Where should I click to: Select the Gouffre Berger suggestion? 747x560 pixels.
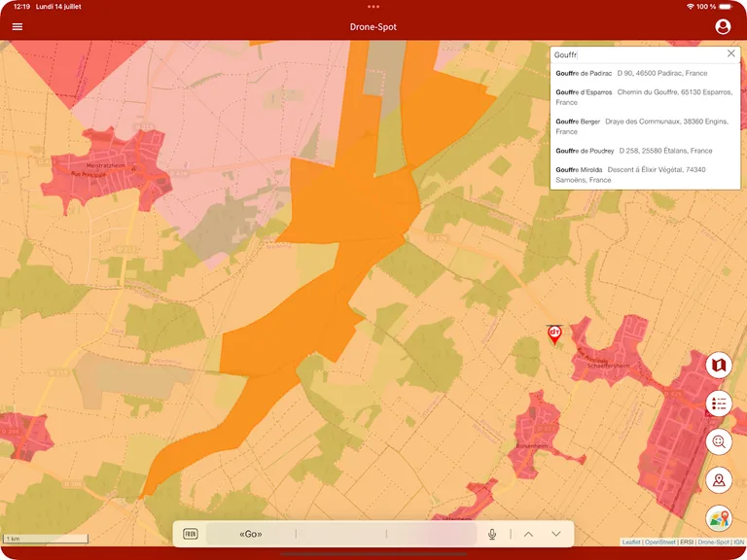644,126
